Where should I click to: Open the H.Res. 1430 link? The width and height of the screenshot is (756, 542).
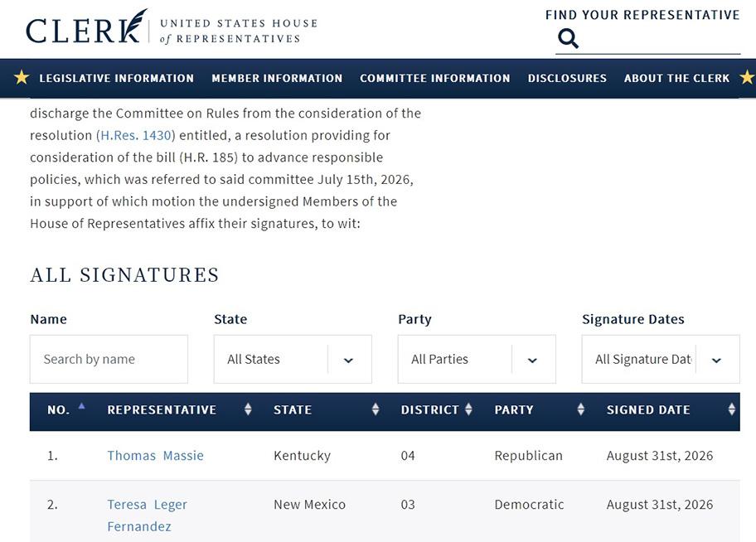click(x=136, y=136)
